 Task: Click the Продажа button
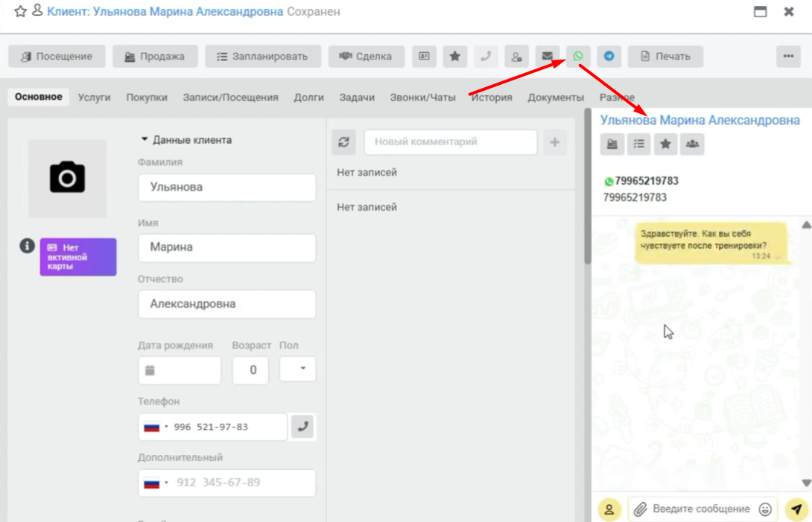tap(156, 57)
